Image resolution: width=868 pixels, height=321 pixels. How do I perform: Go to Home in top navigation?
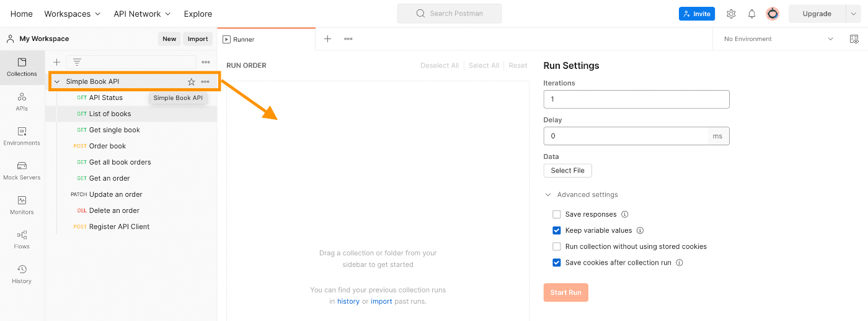[x=22, y=14]
